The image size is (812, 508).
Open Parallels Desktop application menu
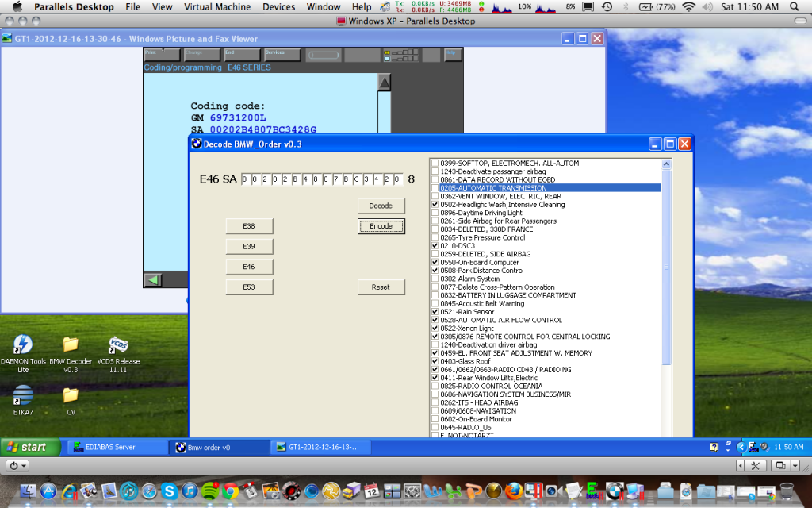tap(74, 6)
